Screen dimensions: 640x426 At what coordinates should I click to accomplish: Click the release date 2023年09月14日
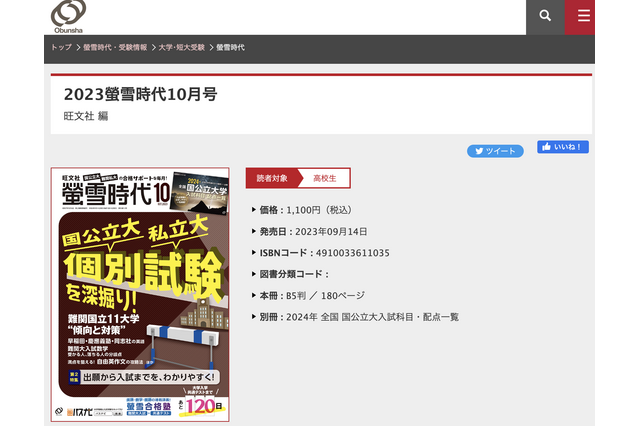tap(331, 232)
